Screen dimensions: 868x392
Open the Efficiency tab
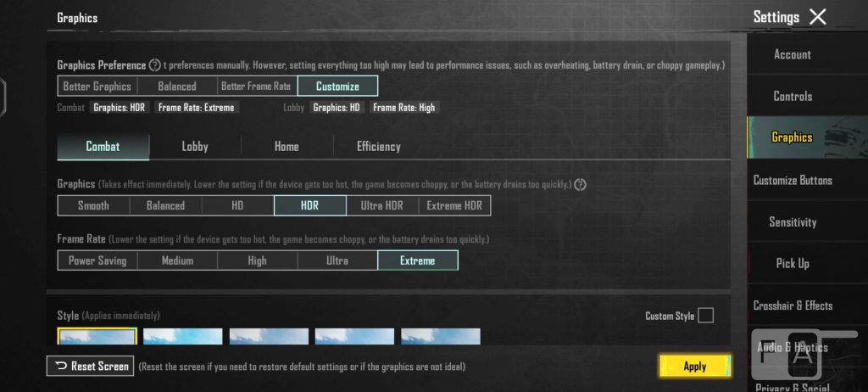tap(379, 147)
